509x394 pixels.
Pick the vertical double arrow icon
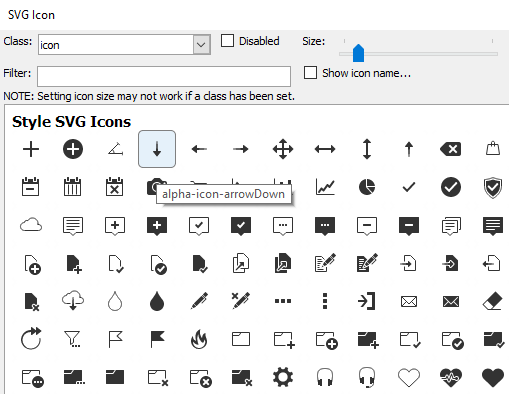pyautogui.click(x=367, y=149)
